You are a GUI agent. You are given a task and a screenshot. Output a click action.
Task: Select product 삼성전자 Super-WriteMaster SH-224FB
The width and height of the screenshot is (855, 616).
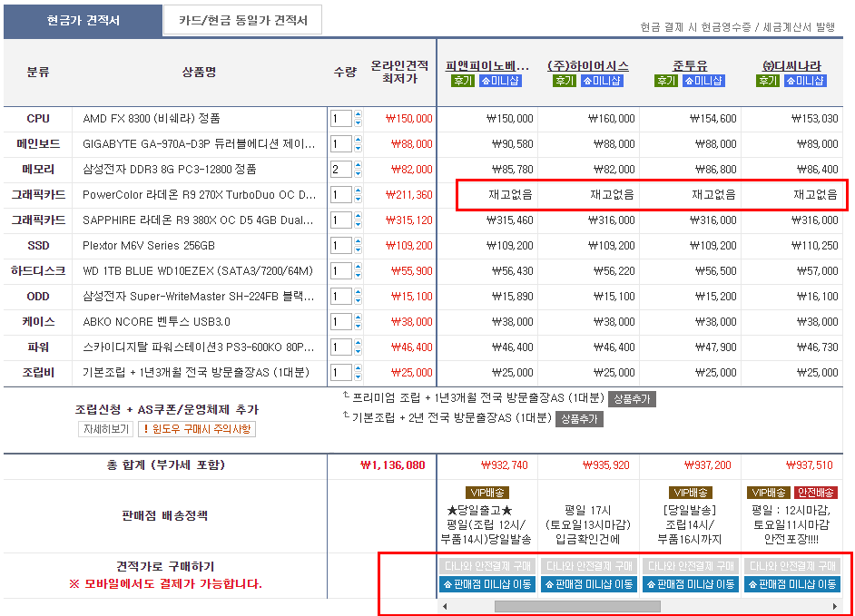(x=199, y=297)
